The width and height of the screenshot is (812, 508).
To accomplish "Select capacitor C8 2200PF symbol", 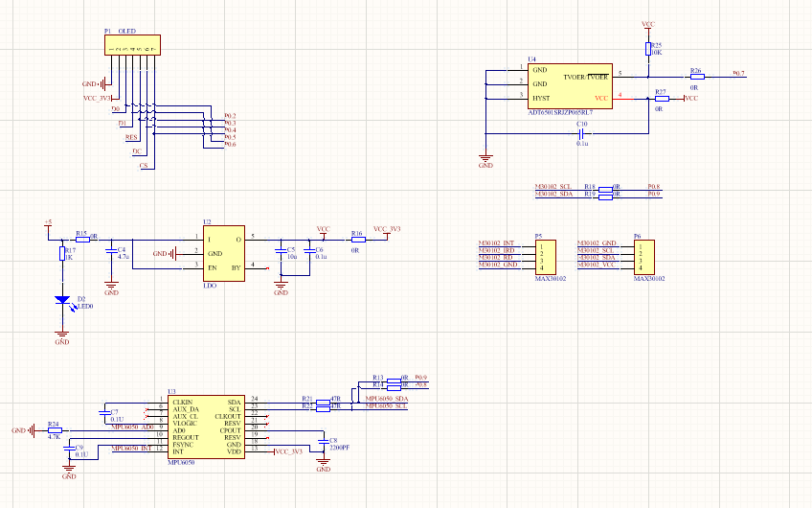I will pyautogui.click(x=323, y=441).
